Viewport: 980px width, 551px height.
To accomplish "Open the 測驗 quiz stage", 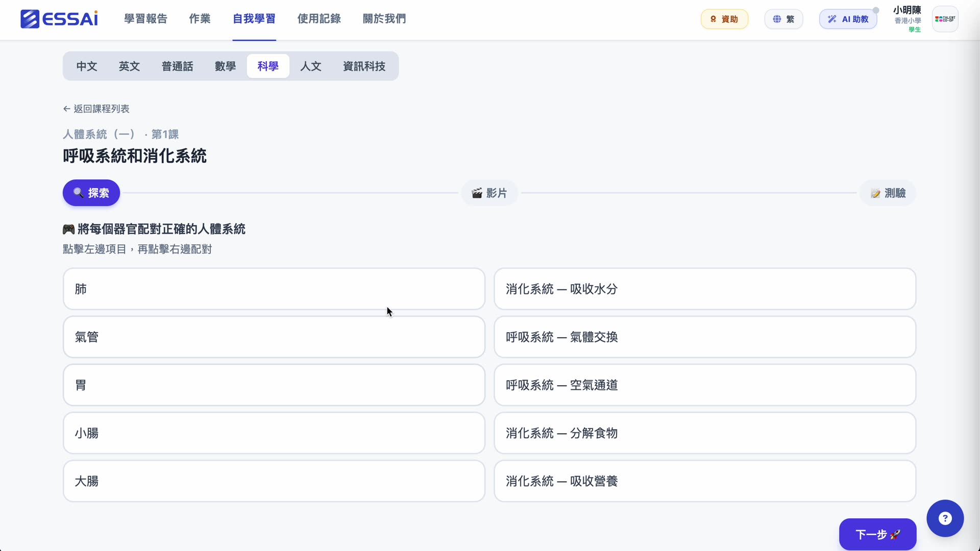I will point(888,193).
